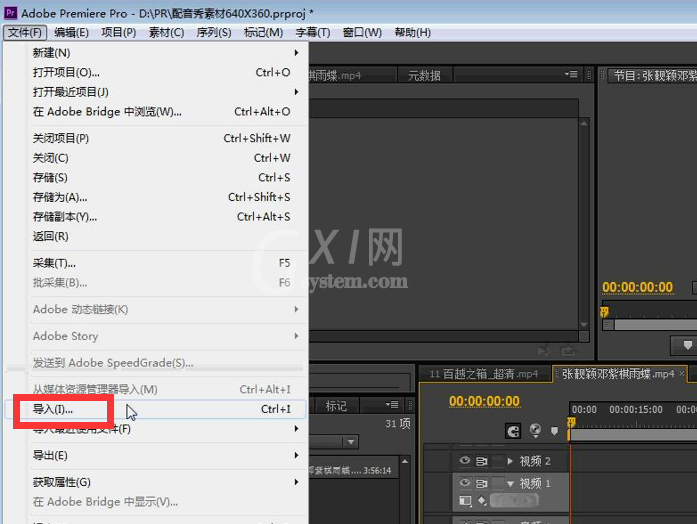This screenshot has height=524, width=697.
Task: Open 素材(C) menu
Action: point(166,32)
